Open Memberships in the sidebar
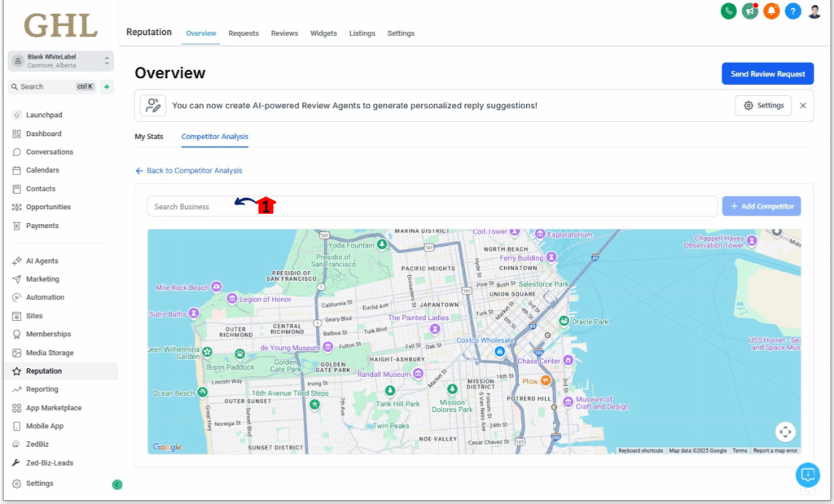Image resolution: width=834 pixels, height=504 pixels. pyautogui.click(x=48, y=334)
